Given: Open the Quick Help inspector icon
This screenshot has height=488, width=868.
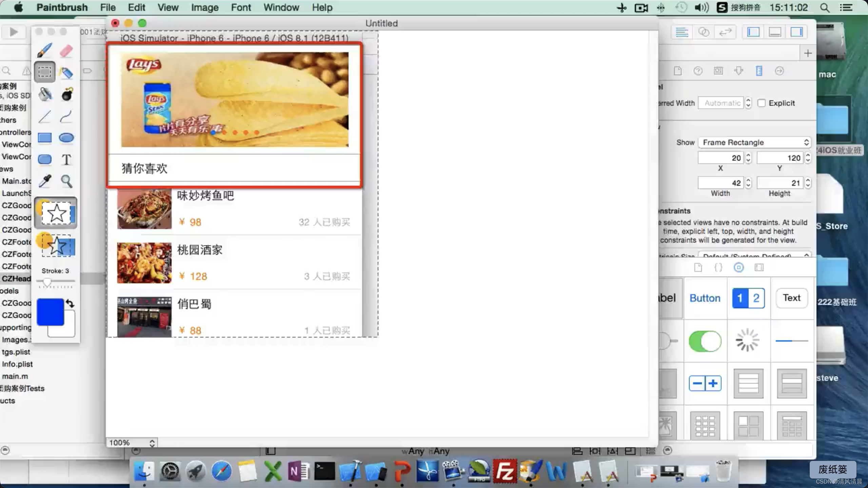Looking at the screenshot, I should coord(698,71).
